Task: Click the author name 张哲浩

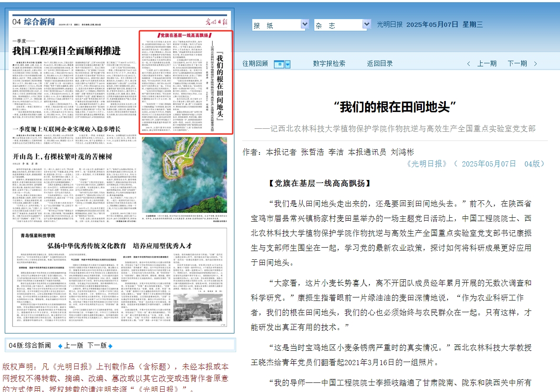Action: click(313, 152)
